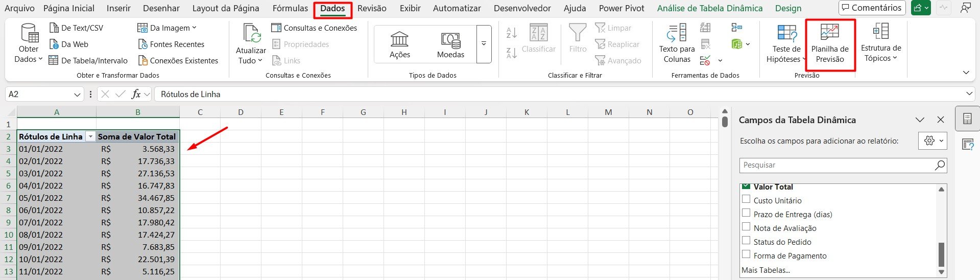Screen dimensions: 980x280
Task: Open Texto para Colunas tool
Action: click(x=677, y=34)
